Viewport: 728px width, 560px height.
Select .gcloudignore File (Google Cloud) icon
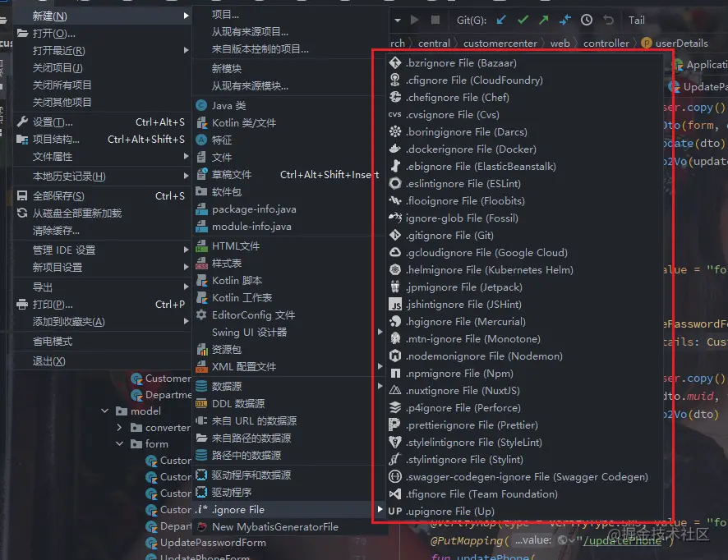click(395, 252)
